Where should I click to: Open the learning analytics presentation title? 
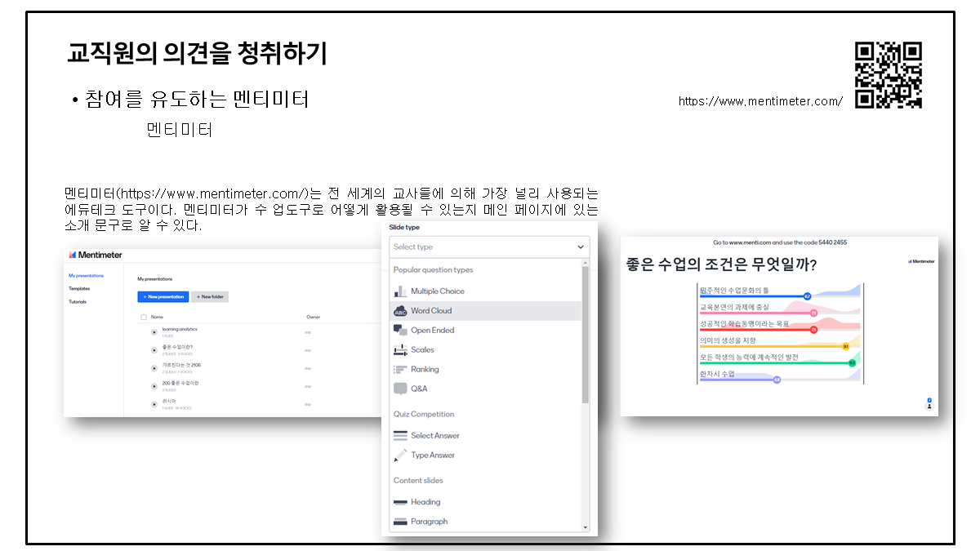[180, 329]
